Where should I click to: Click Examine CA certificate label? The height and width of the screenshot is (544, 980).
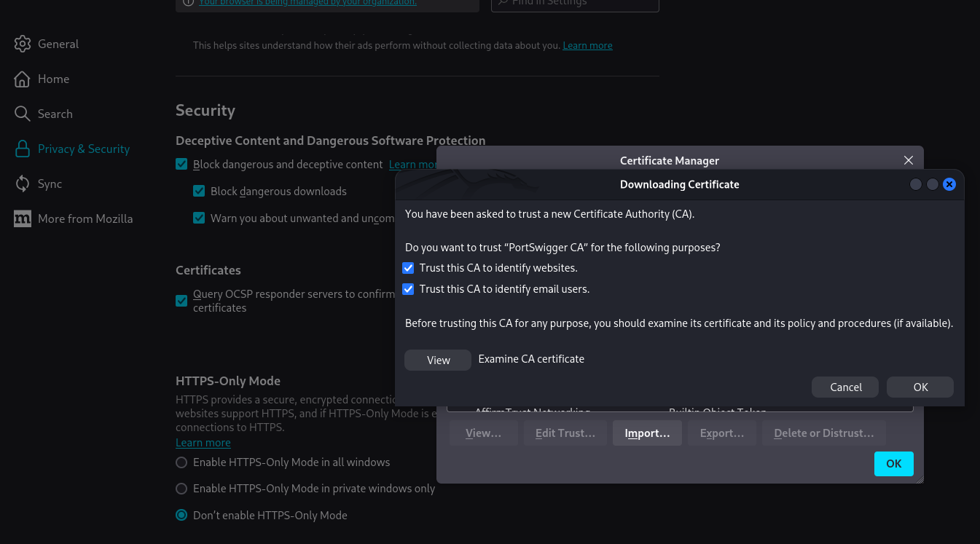(x=531, y=359)
